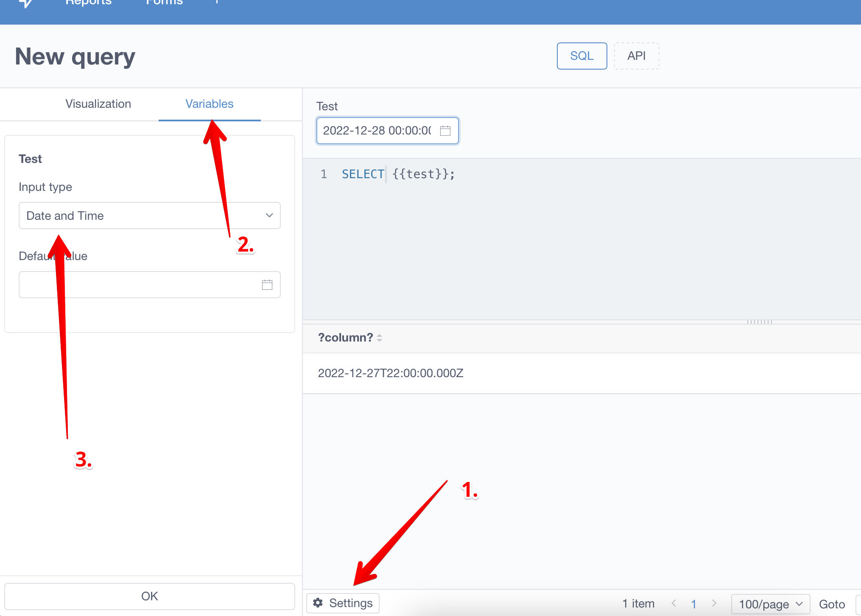Open the 100/page size dropdown
The image size is (861, 616).
tap(771, 604)
